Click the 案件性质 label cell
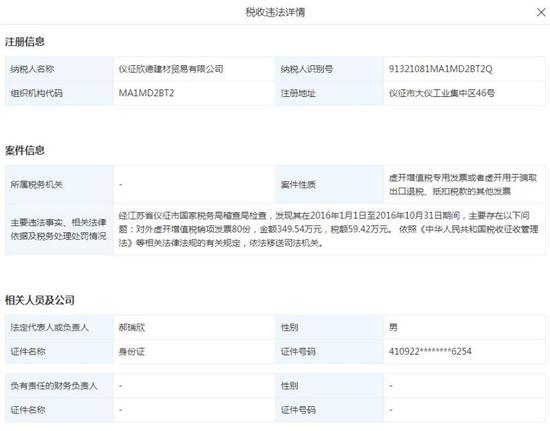The image size is (550, 431). pos(329,184)
